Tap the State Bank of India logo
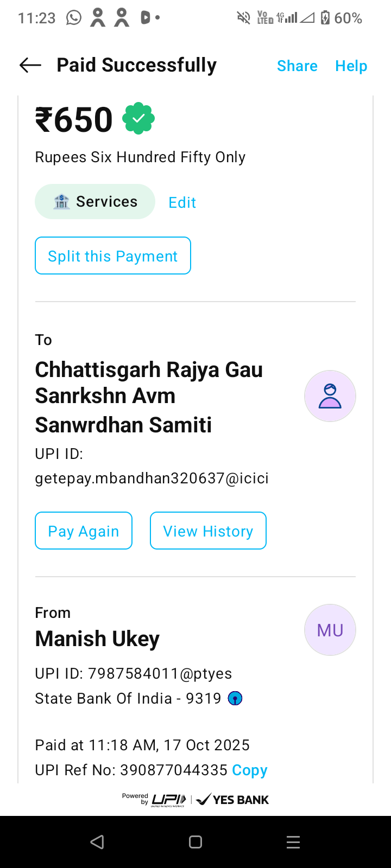 tap(235, 698)
